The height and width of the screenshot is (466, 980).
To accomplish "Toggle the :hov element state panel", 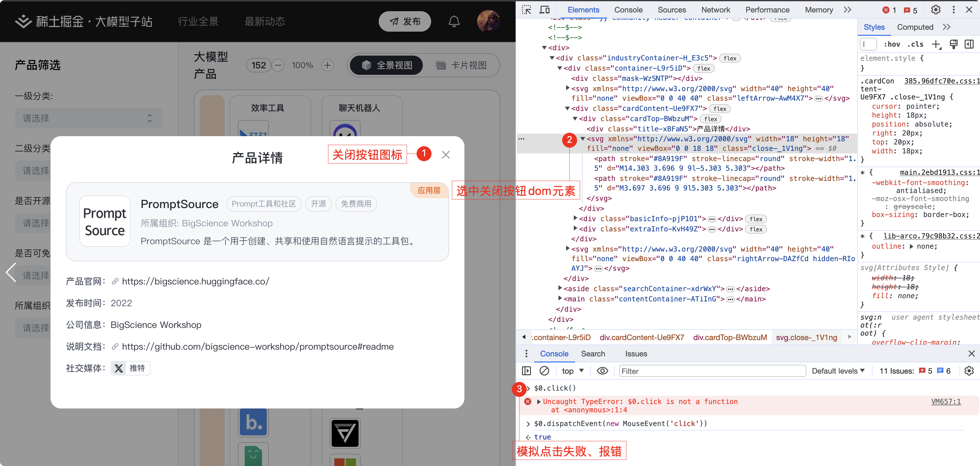I will pyautogui.click(x=892, y=44).
